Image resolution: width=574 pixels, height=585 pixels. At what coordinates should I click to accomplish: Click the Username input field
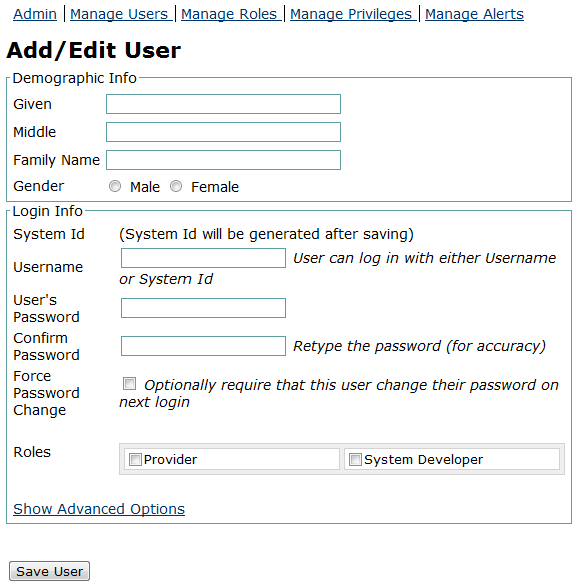(x=203, y=258)
